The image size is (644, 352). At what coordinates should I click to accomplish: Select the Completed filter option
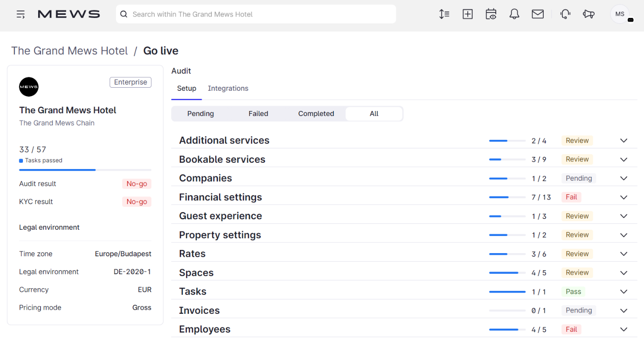pos(316,113)
